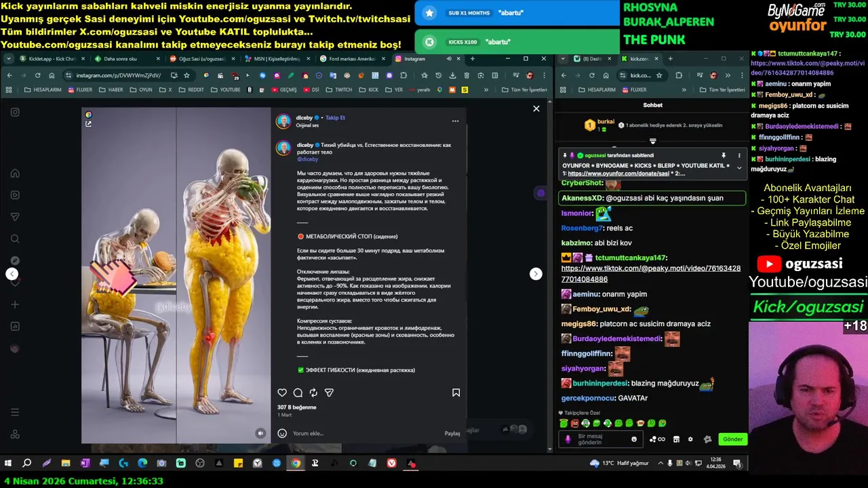Viewport: 868px width, 488px height.
Task: Open Instagram Reels from the sidebar
Action: 15,195
